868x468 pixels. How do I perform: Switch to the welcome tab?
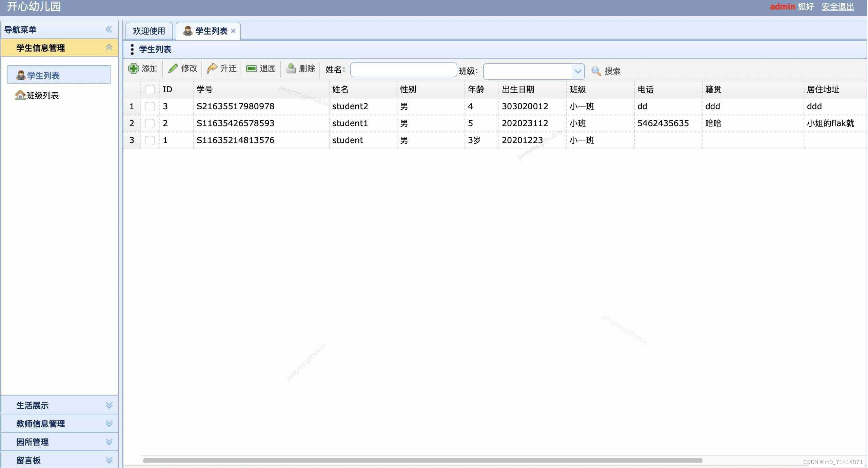(149, 31)
